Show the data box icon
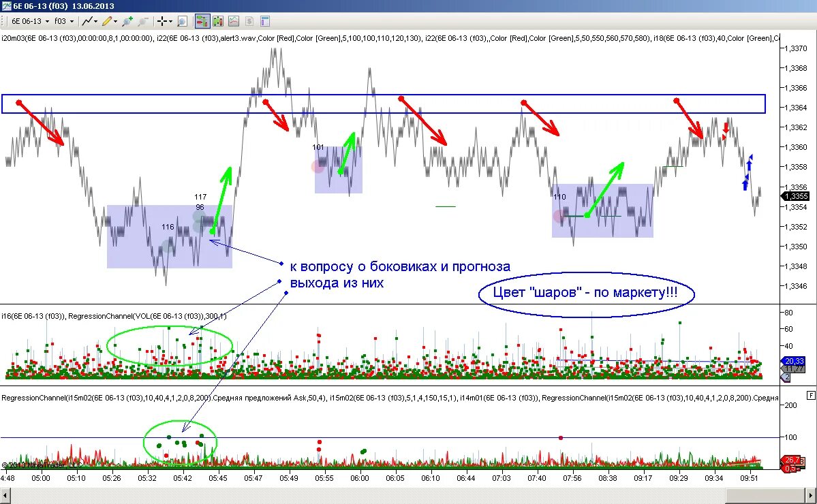Image resolution: width=817 pixels, height=504 pixels. (x=182, y=21)
